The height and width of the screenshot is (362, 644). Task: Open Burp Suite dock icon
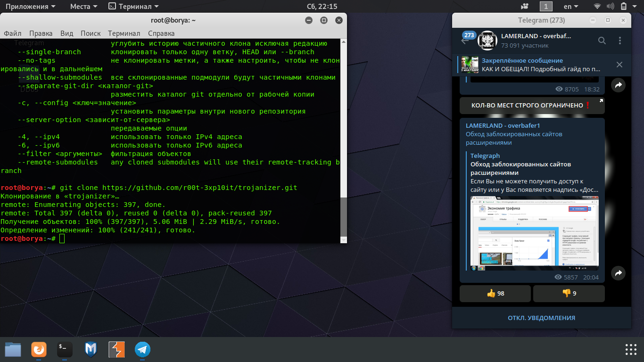pyautogui.click(x=116, y=349)
